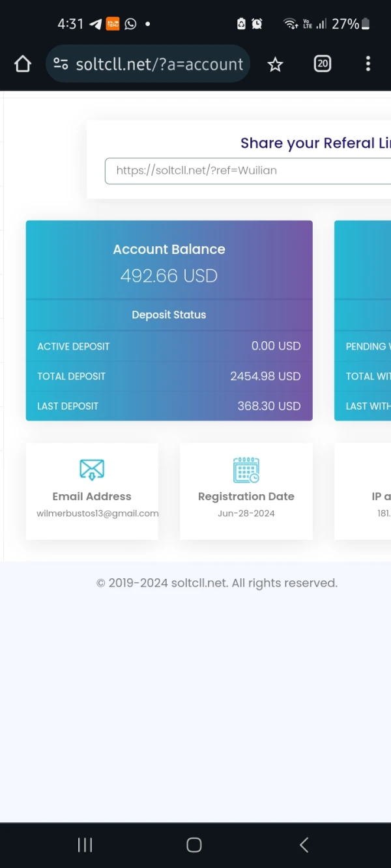391x868 pixels.
Task: Tap the browser home icon
Action: pyautogui.click(x=23, y=64)
